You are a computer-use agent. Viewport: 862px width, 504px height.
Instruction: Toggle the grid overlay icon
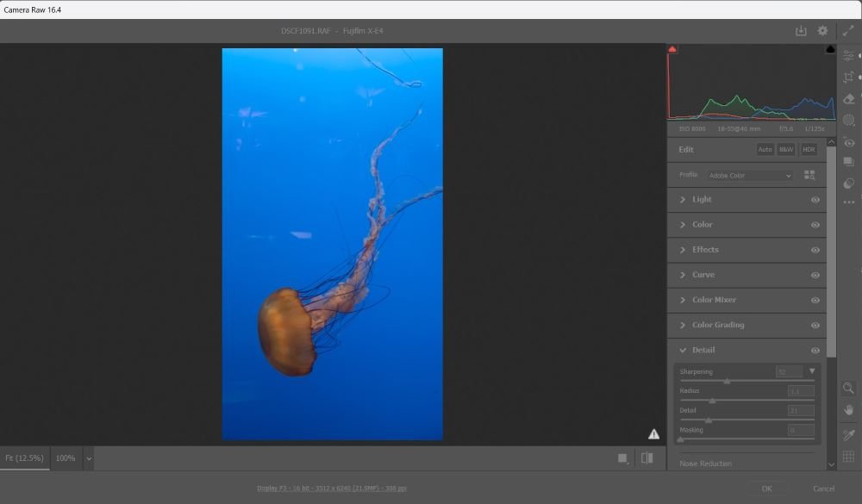849,457
